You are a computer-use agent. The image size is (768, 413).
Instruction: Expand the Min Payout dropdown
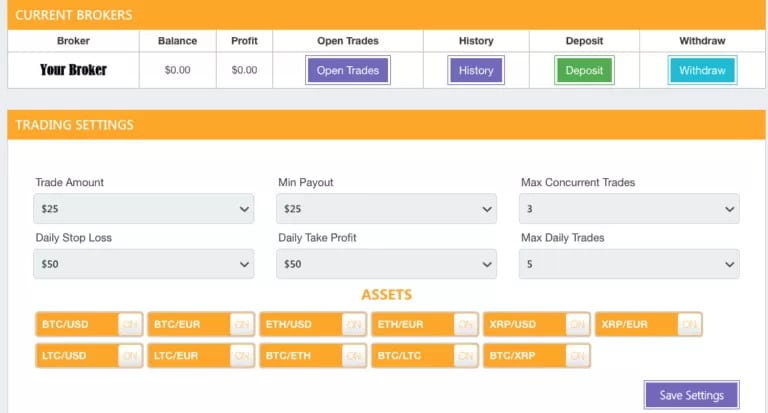(x=387, y=209)
